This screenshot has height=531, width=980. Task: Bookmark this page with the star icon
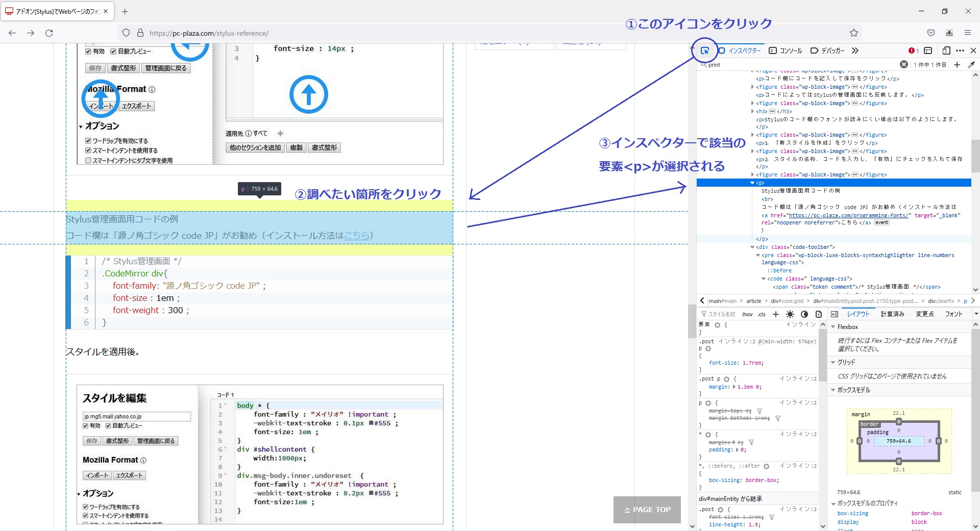click(854, 33)
